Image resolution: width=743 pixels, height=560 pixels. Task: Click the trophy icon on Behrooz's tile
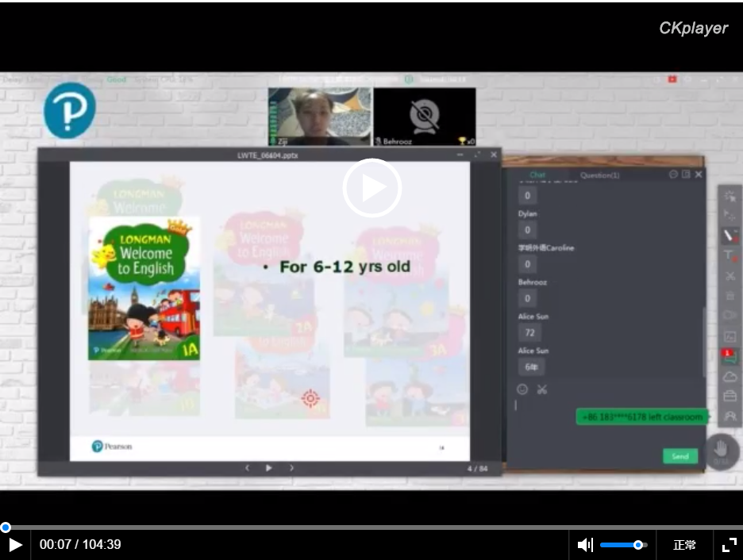pyautogui.click(x=462, y=141)
